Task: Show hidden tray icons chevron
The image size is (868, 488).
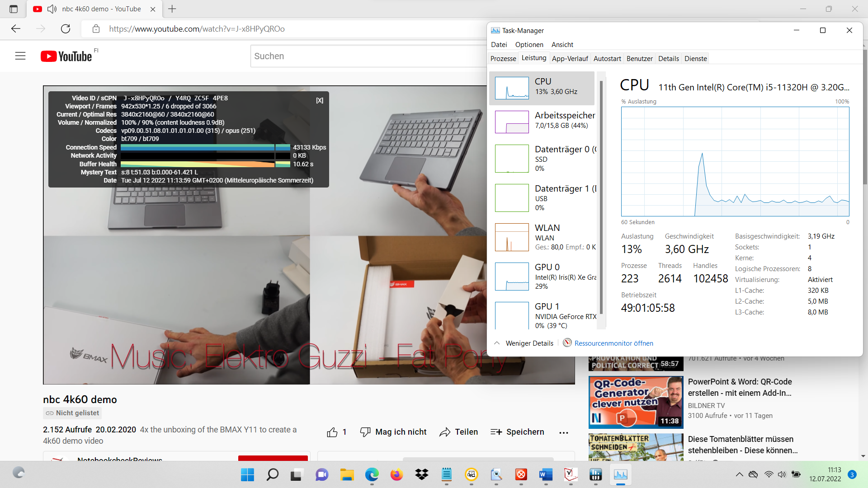Action: point(739,474)
